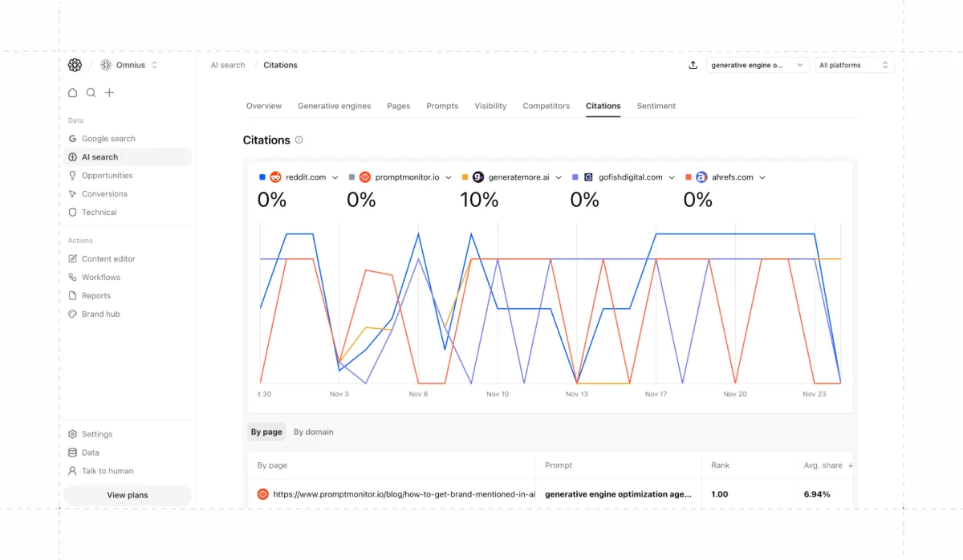Viewport: 963px width, 560px height.
Task: Click the export upload icon
Action: 693,65
